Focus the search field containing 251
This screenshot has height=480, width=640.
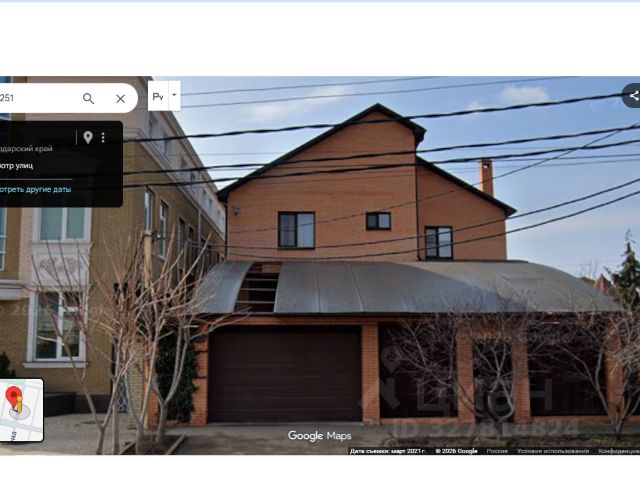37,98
